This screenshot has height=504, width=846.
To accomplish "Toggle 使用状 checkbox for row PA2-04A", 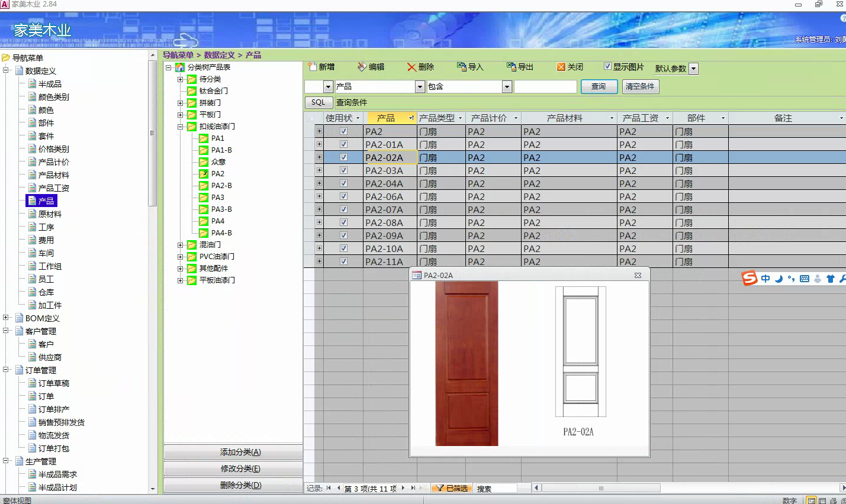I will pos(343,183).
